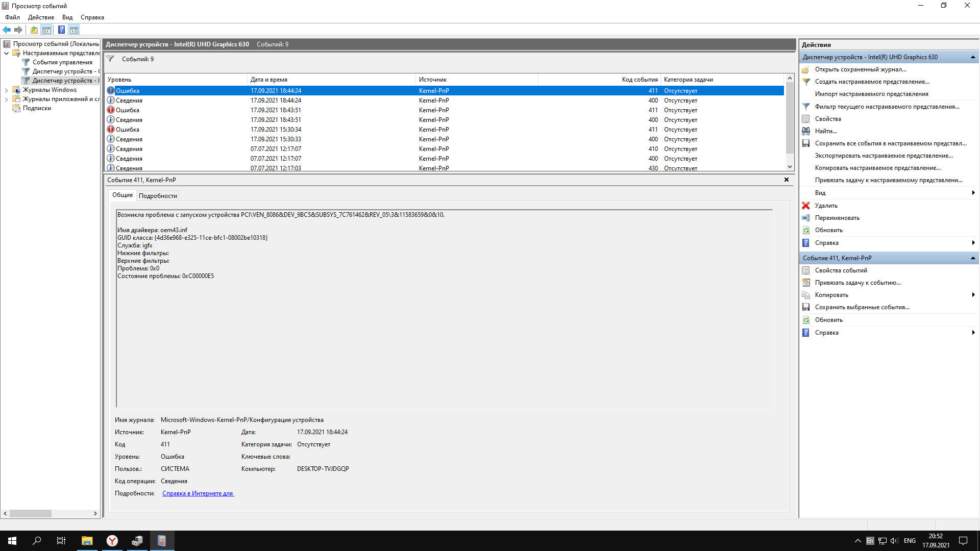980x551 pixels.
Task: Select the Сведения event at 15:30:33
Action: coord(444,139)
